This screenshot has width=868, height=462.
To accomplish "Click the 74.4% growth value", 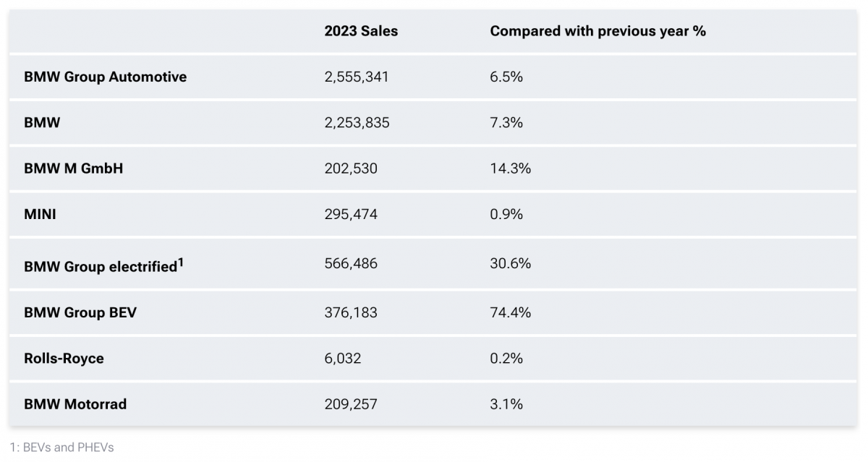I will click(510, 312).
